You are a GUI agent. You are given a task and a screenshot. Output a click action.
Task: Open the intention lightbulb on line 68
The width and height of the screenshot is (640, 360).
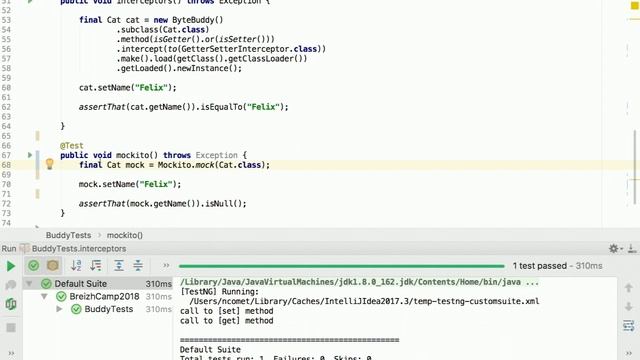(49, 164)
